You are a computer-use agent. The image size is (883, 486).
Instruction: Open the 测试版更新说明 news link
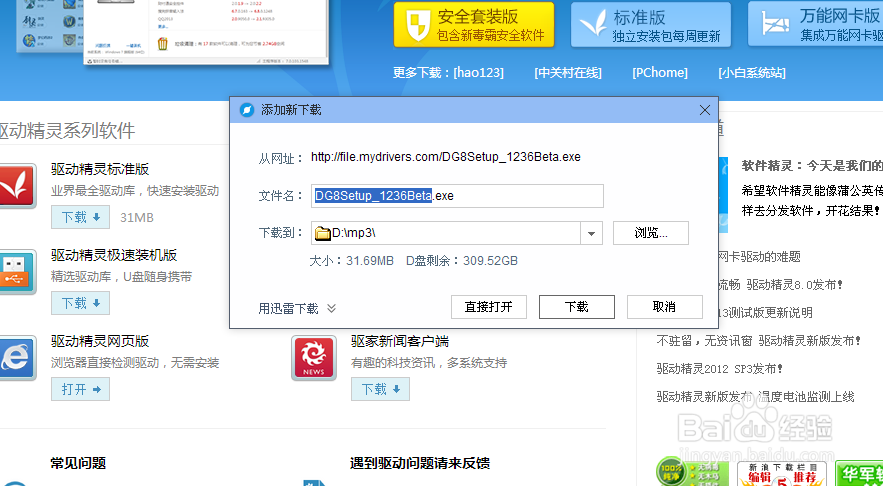pyautogui.click(x=763, y=313)
